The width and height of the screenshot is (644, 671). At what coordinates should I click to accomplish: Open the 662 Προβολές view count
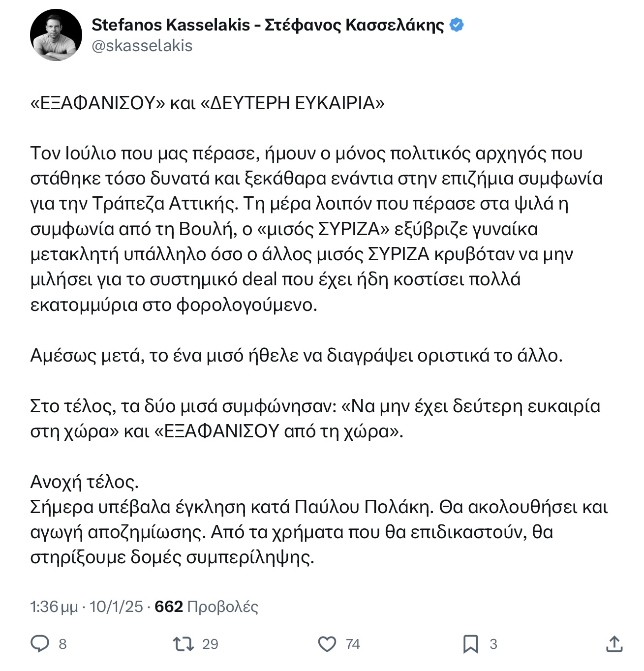coord(206,607)
